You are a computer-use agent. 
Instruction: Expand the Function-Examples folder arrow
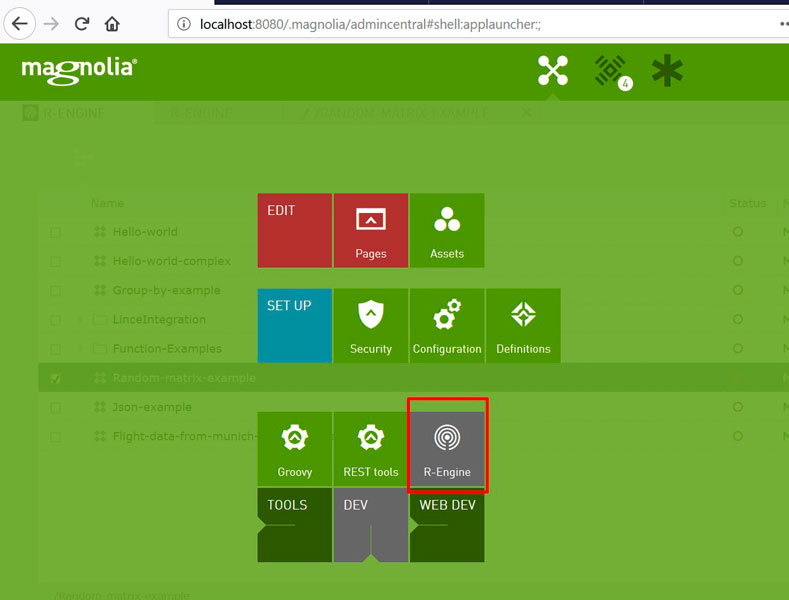click(x=81, y=348)
